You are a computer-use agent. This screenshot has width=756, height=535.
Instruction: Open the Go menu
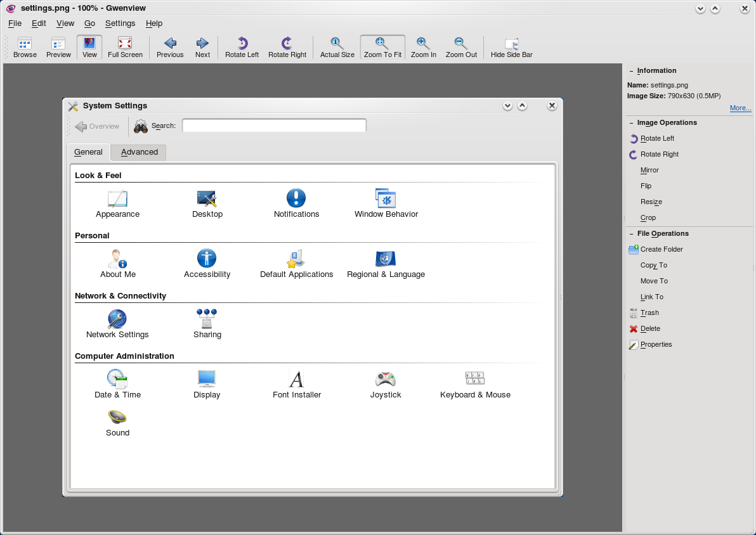(x=89, y=23)
